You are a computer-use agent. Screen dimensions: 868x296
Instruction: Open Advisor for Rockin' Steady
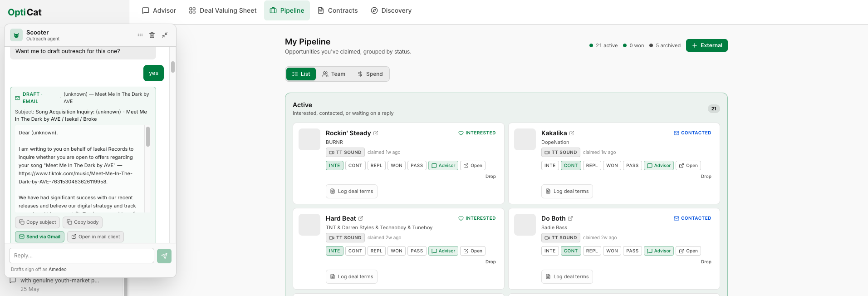pos(443,166)
